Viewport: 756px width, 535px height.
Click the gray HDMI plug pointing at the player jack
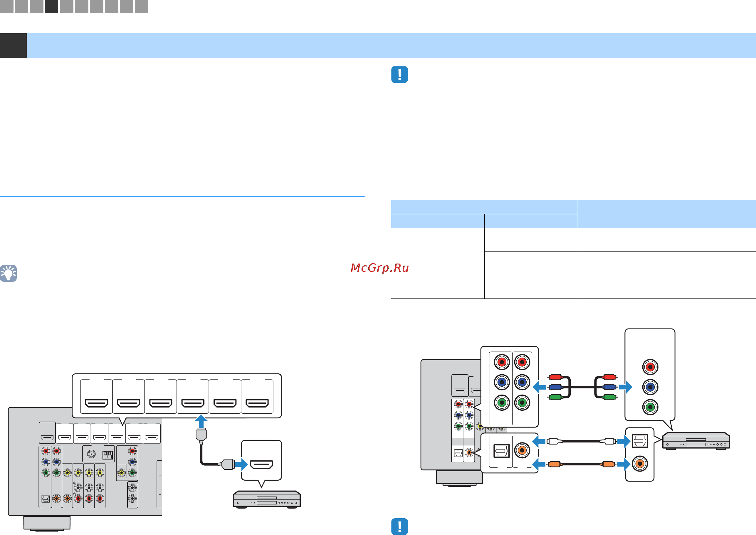pyautogui.click(x=226, y=464)
